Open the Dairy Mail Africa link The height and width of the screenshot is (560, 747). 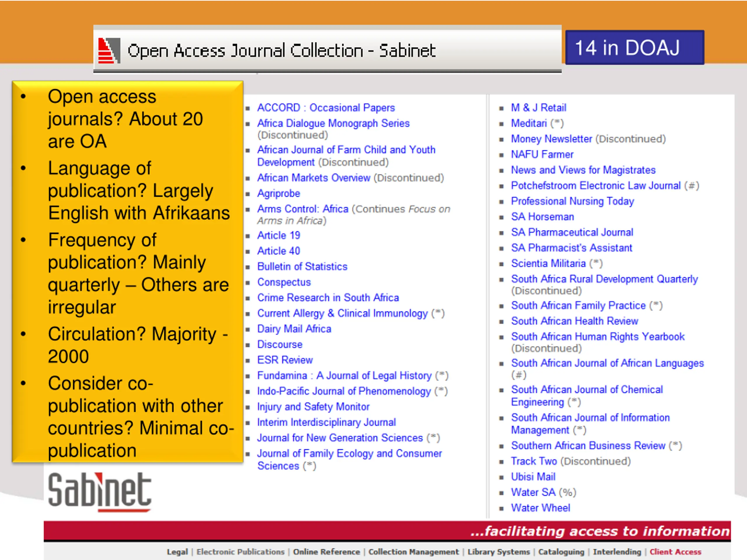pyautogui.click(x=294, y=329)
